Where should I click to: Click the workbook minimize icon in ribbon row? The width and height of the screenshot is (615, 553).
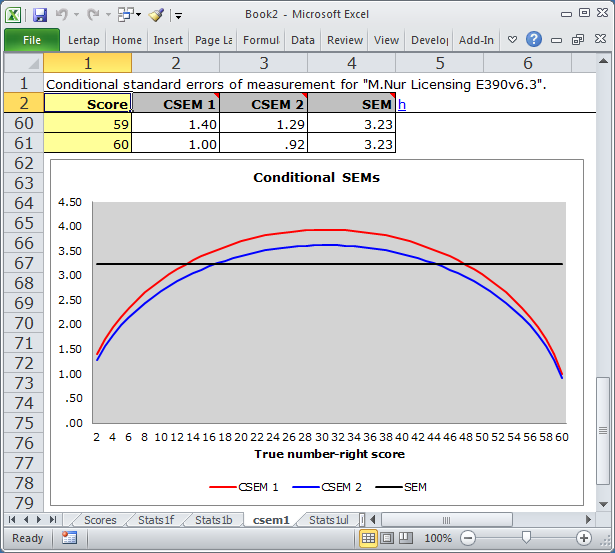pos(556,40)
